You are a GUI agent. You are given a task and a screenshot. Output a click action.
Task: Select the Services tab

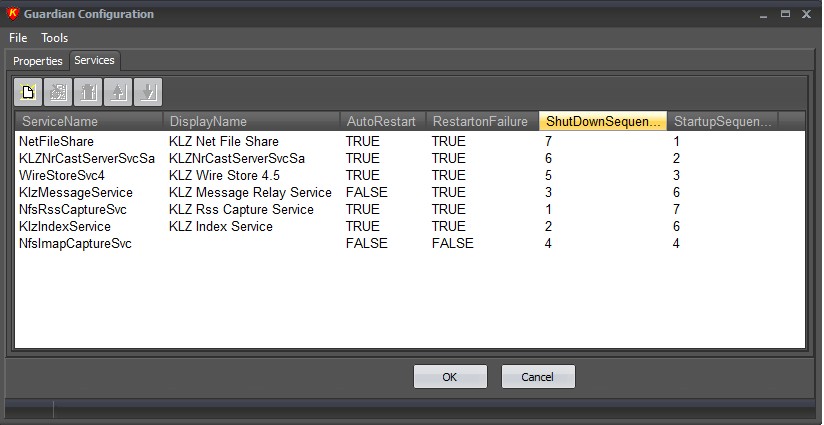pyautogui.click(x=95, y=60)
